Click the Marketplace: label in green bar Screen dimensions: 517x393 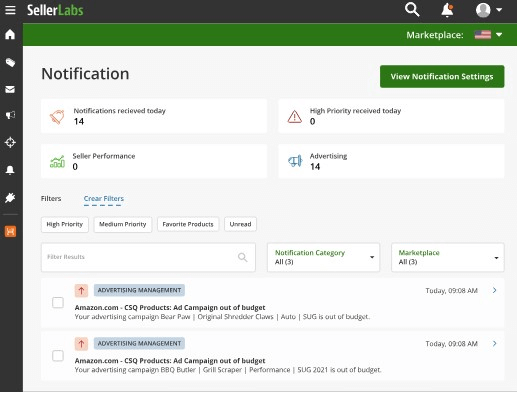tap(435, 35)
